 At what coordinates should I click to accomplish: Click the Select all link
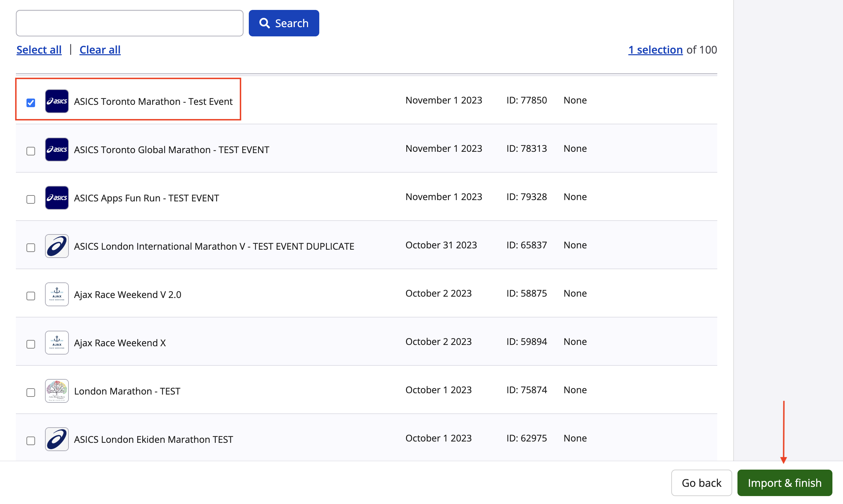(x=39, y=50)
